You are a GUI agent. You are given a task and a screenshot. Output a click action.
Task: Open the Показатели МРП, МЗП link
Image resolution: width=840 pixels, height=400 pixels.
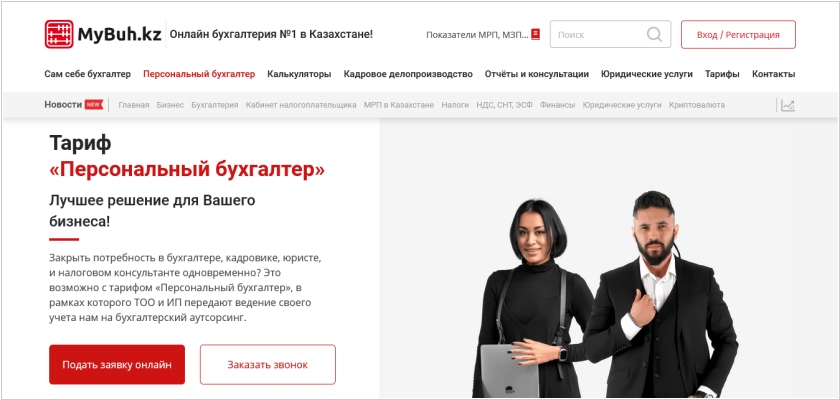(x=477, y=35)
